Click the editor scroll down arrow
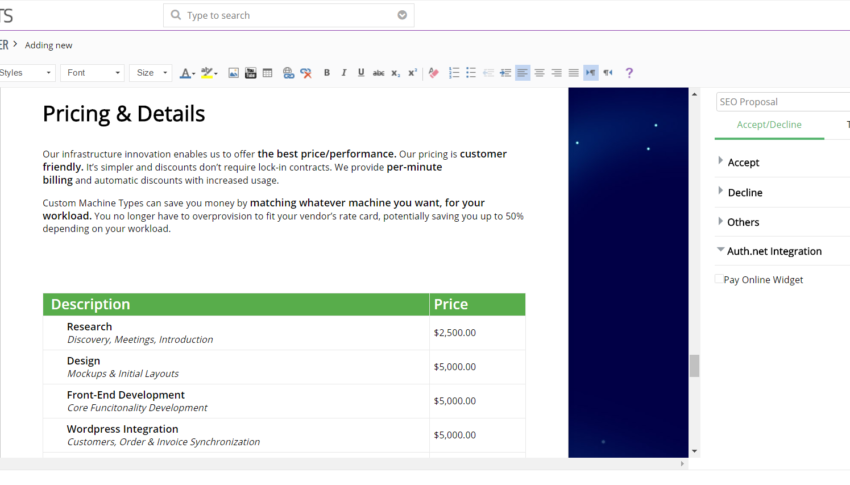Screen dimensions: 850x485 pos(694,451)
